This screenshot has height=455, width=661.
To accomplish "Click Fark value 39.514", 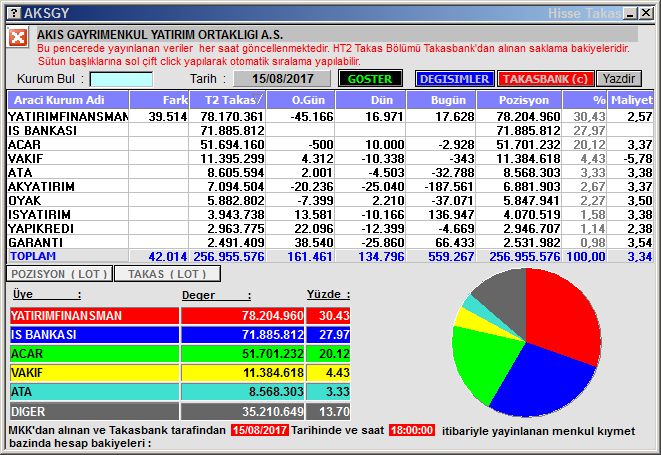I will click(167, 117).
